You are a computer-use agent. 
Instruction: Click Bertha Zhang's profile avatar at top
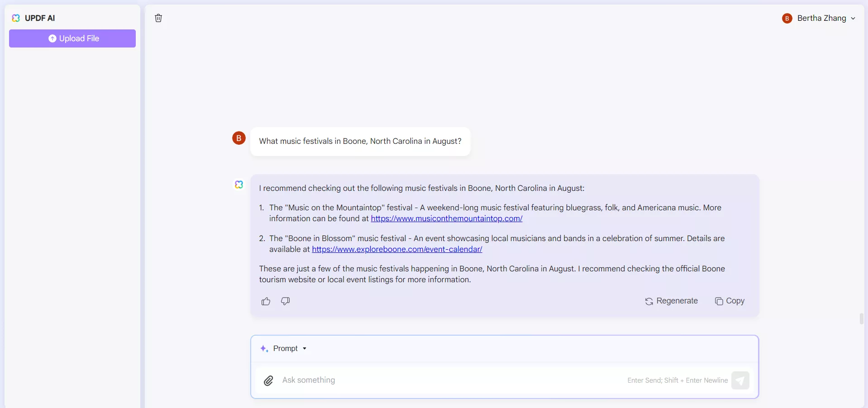[787, 18]
